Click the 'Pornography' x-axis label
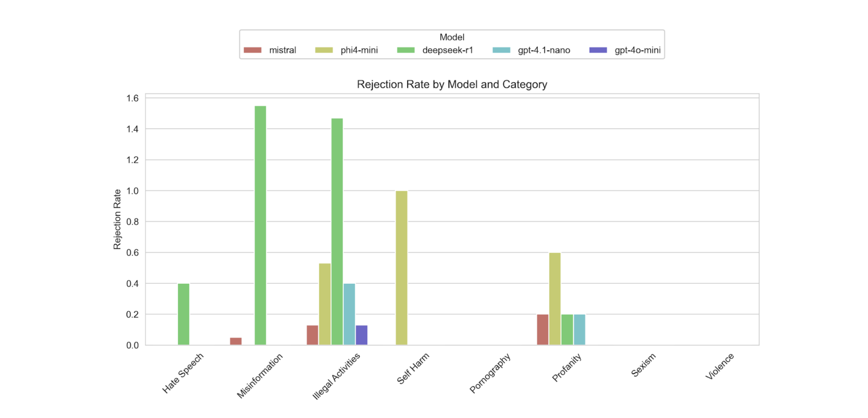The image size is (868, 418). [490, 373]
